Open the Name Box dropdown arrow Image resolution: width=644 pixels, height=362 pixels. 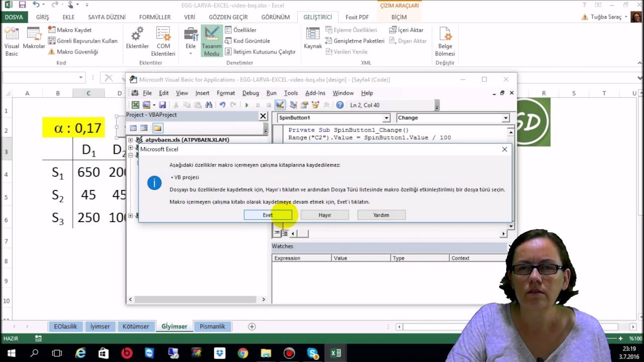point(80,77)
